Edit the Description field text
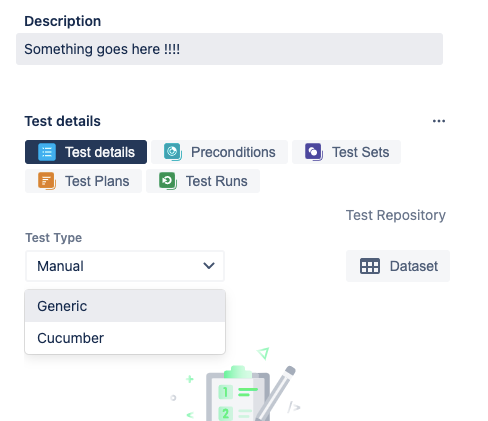 229,49
